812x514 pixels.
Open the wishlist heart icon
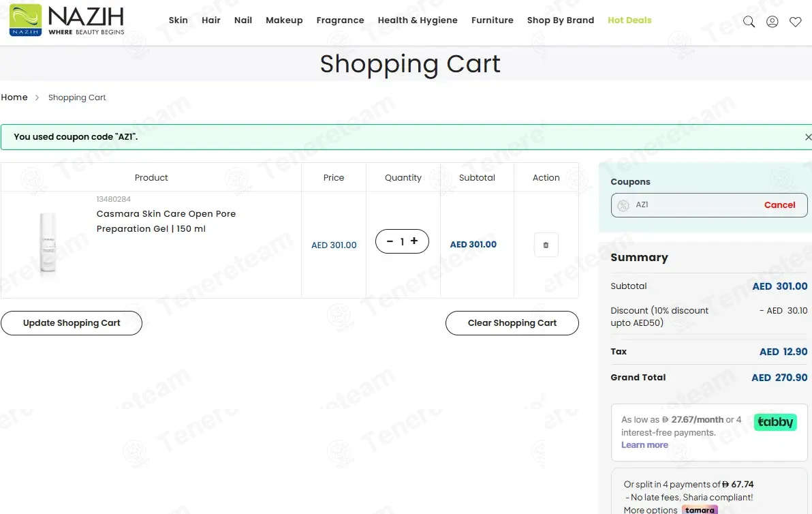[796, 21]
